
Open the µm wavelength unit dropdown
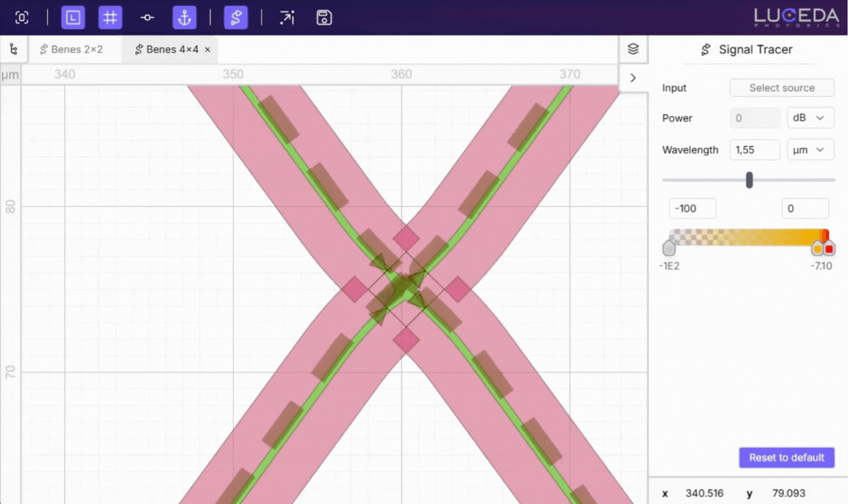pos(810,150)
